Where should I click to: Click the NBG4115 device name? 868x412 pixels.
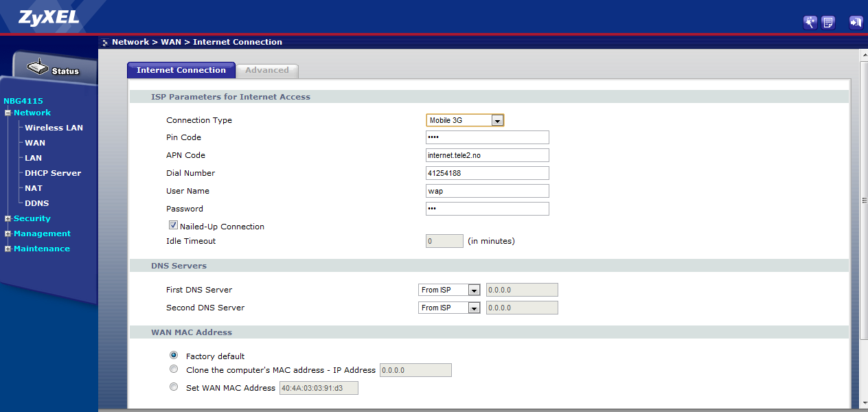(23, 101)
